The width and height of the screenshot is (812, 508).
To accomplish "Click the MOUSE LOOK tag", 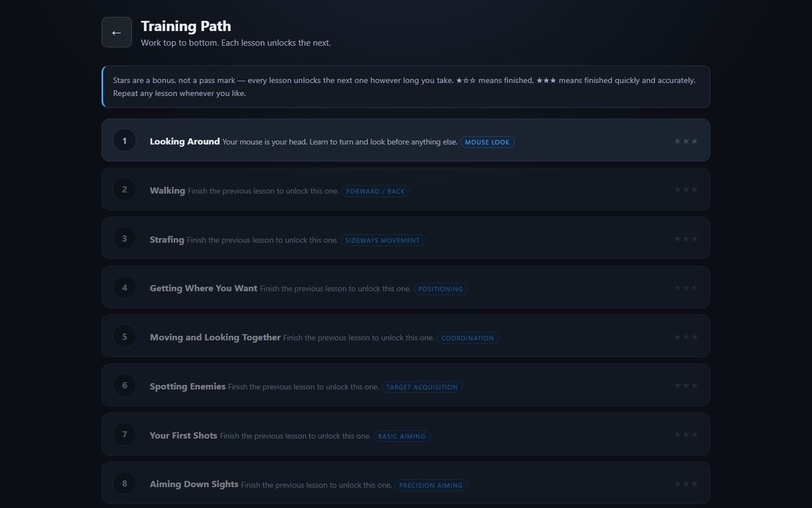I will click(x=487, y=142).
